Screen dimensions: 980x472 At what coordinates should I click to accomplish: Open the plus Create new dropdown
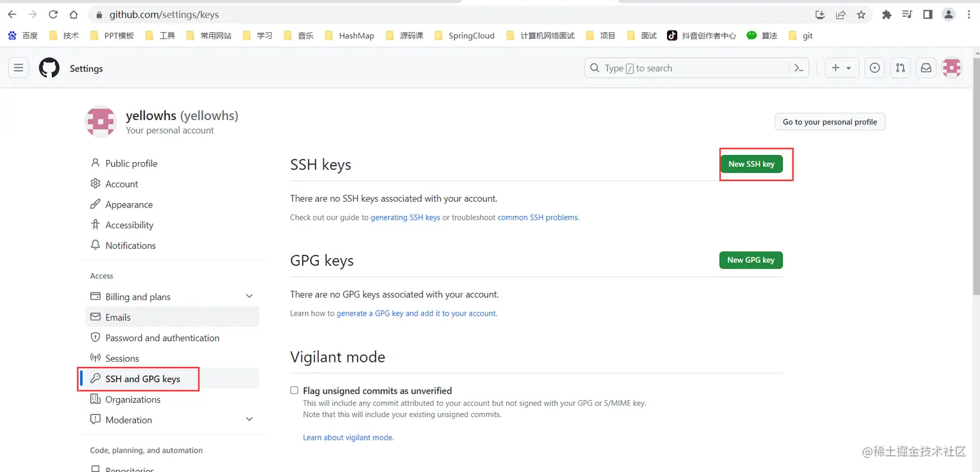pos(842,68)
